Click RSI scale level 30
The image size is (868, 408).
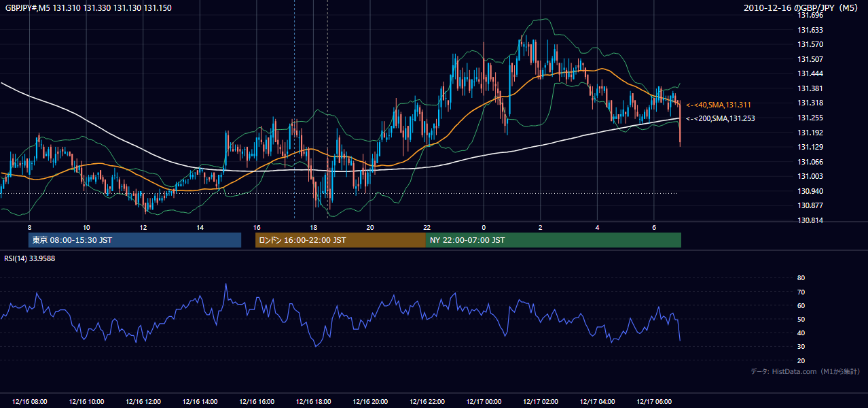(801, 347)
